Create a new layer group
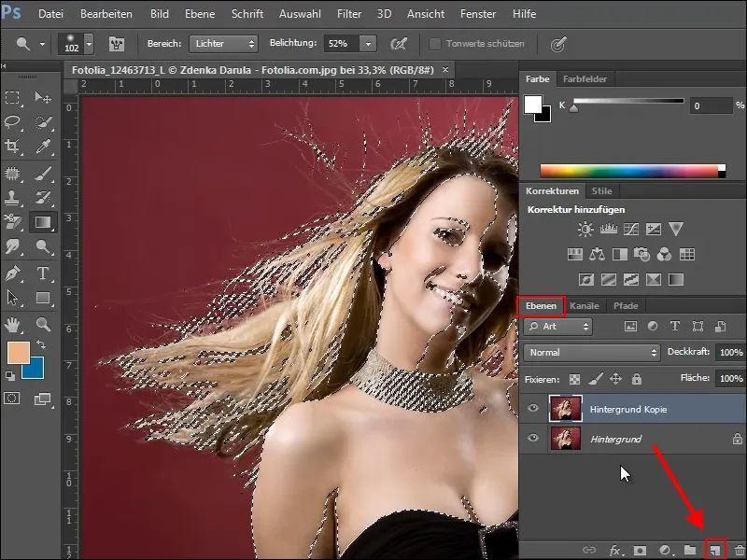This screenshot has width=747, height=560. (690, 551)
